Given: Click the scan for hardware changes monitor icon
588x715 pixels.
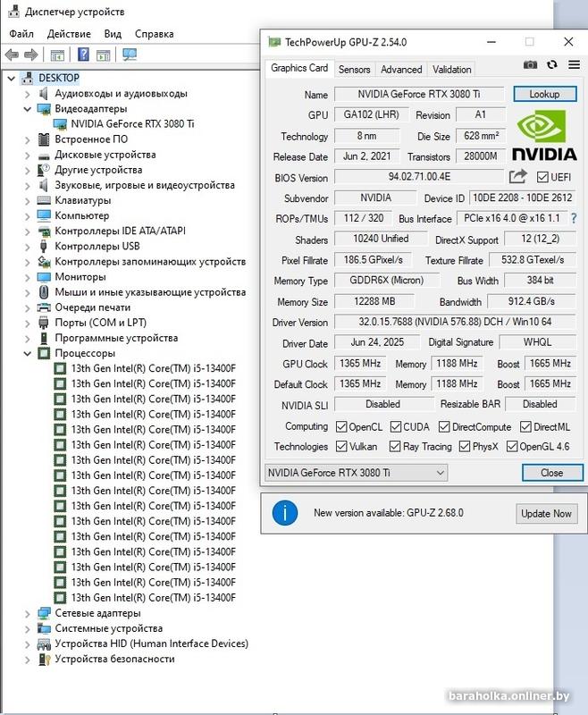Looking at the screenshot, I should point(130,55).
